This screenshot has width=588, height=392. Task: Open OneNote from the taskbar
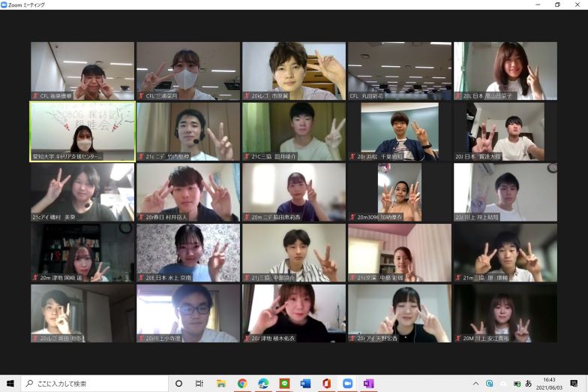[368, 383]
